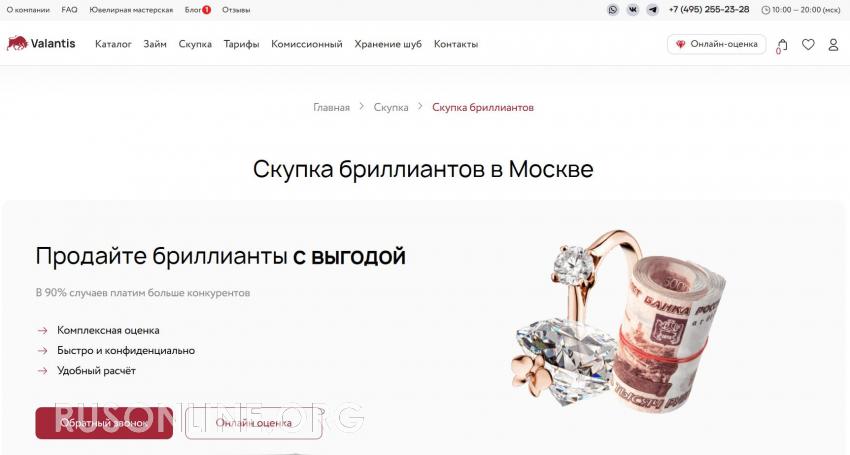The height and width of the screenshot is (455, 850).
Task: Click the Онлайн-оценка header button
Action: [717, 44]
